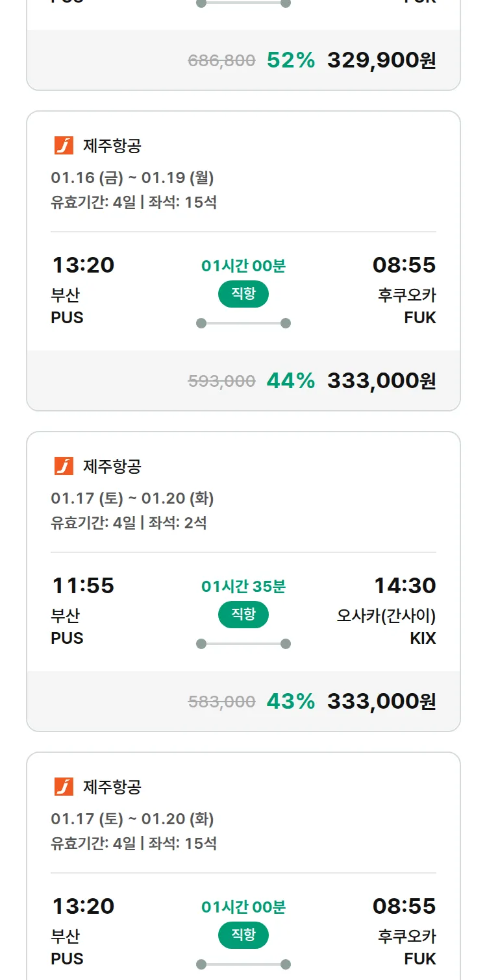
Task: Click the 직항 badge on the 01.16 Fukuoka flight
Action: (x=243, y=294)
